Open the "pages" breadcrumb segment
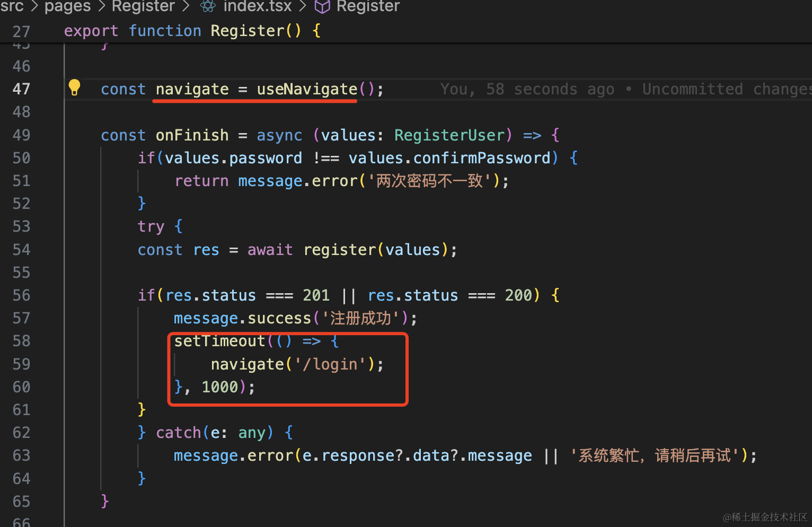 click(67, 6)
